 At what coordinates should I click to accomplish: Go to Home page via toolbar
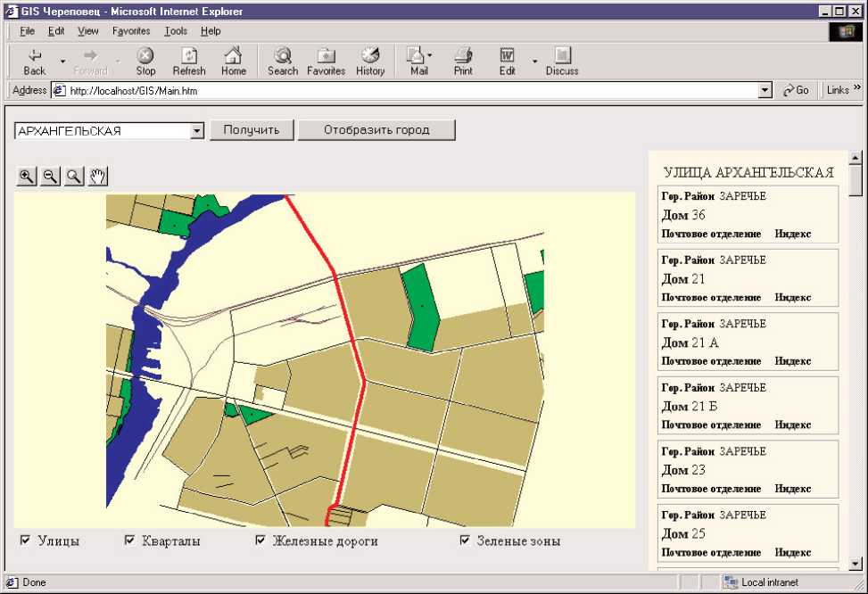[234, 61]
